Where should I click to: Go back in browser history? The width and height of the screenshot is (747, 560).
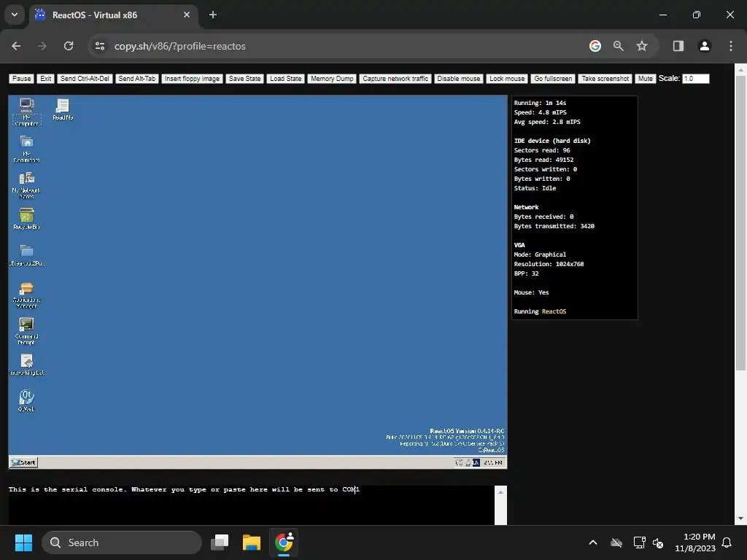(16, 46)
